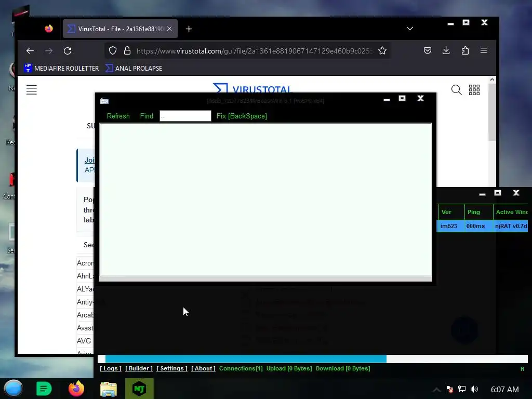Bookmark page with the star icon
Screen dimensions: 532x399
pyautogui.click(x=382, y=51)
